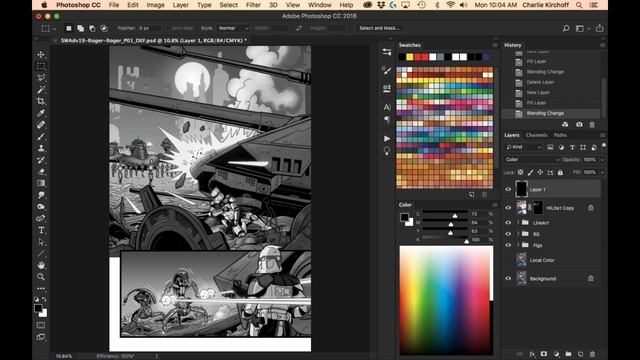640x360 pixels.
Task: Select the Dodge tool
Action: click(41, 207)
